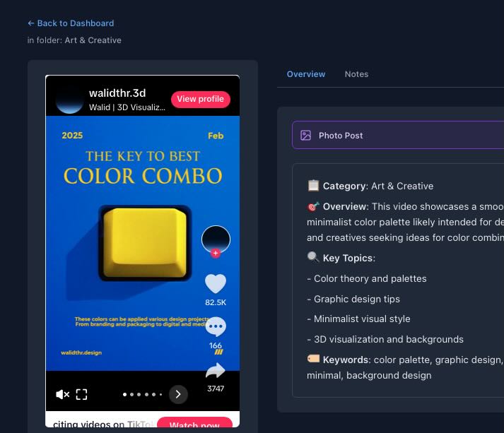Go back to Dashboard
This screenshot has width=504, height=433.
(x=71, y=23)
